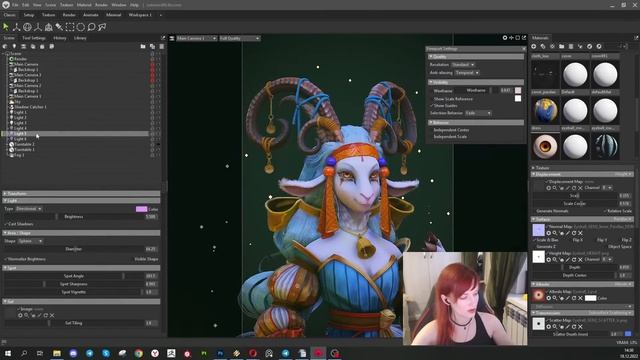640x360 pixels.
Task: Open the Material menu
Action: point(84,5)
